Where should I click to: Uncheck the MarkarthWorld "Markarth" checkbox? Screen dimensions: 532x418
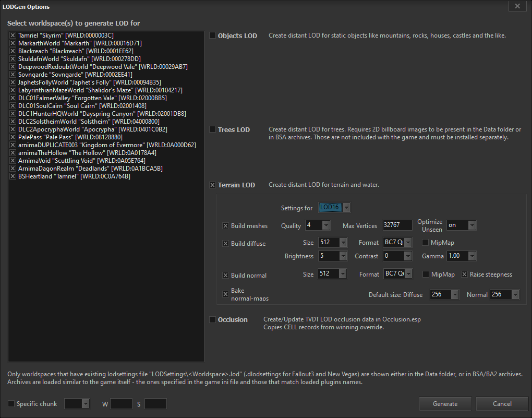13,43
